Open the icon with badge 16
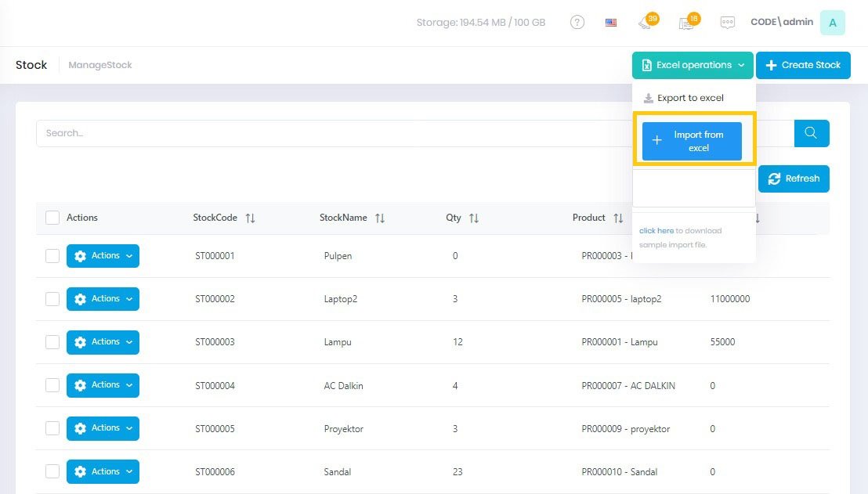 [687, 23]
